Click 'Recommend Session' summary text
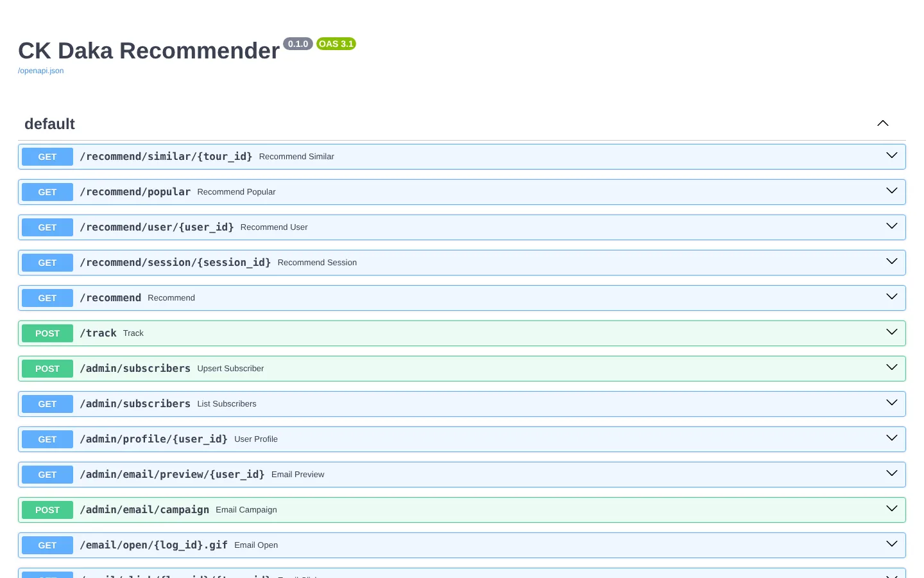 click(x=317, y=263)
